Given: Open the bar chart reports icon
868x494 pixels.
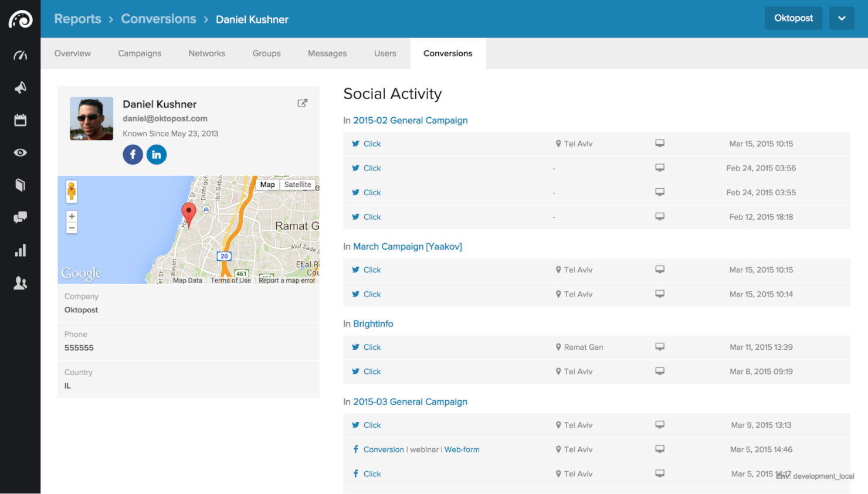Looking at the screenshot, I should [x=20, y=250].
